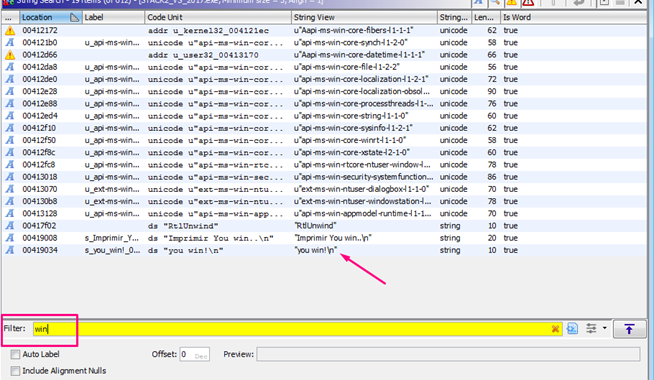The height and width of the screenshot is (380, 654).
Task: Click the warning icon of row 00412d66
Action: (10, 55)
